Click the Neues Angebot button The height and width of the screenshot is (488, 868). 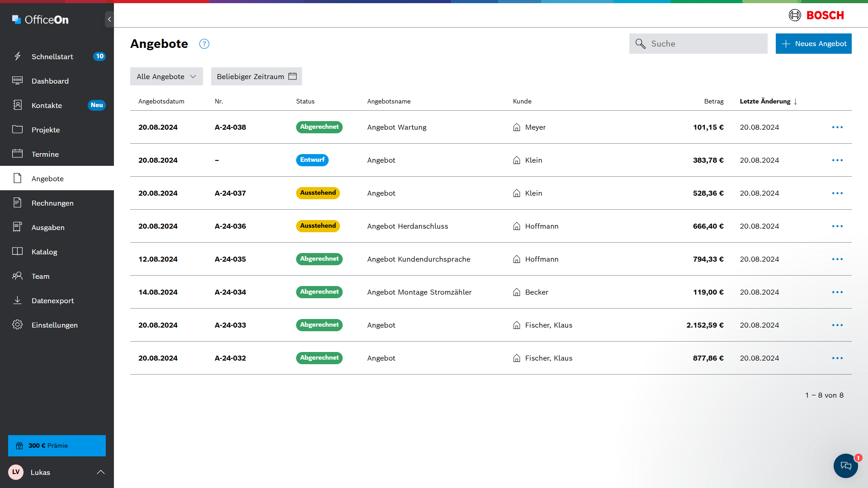pyautogui.click(x=813, y=43)
